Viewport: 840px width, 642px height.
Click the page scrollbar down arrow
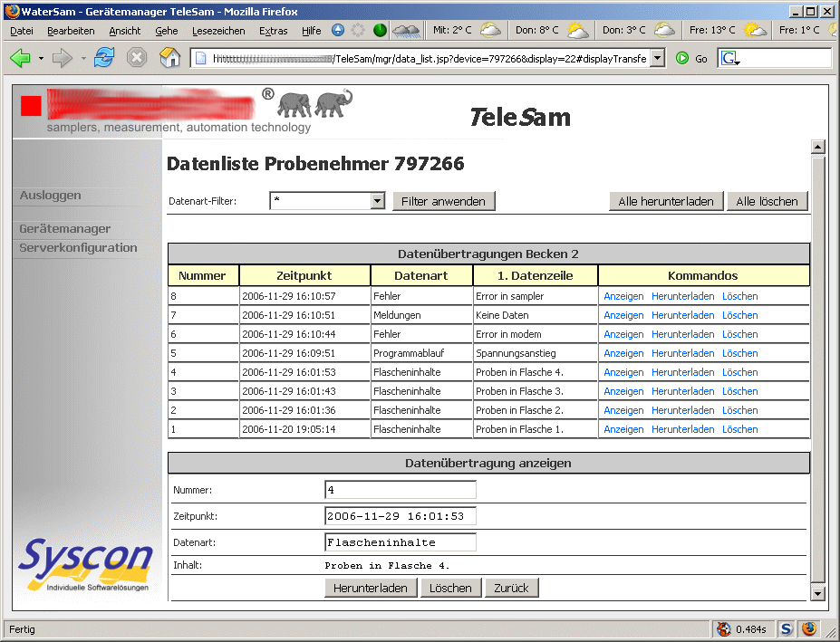817,593
